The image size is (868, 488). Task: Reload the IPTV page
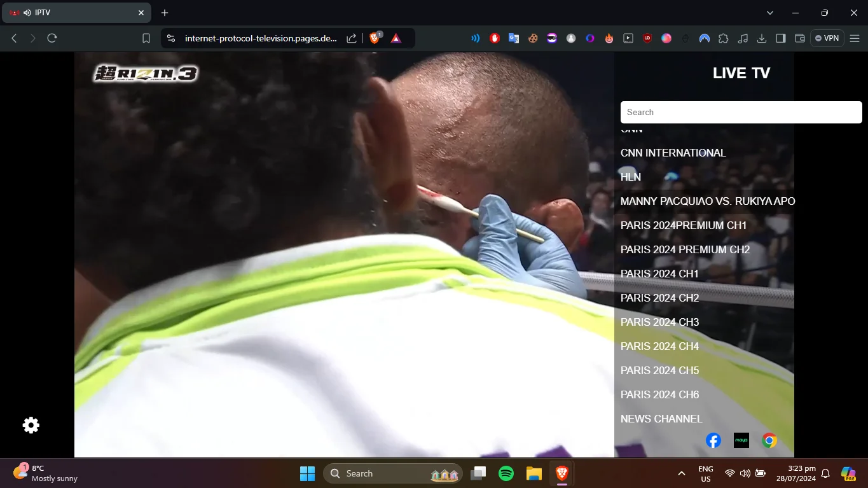pos(52,38)
